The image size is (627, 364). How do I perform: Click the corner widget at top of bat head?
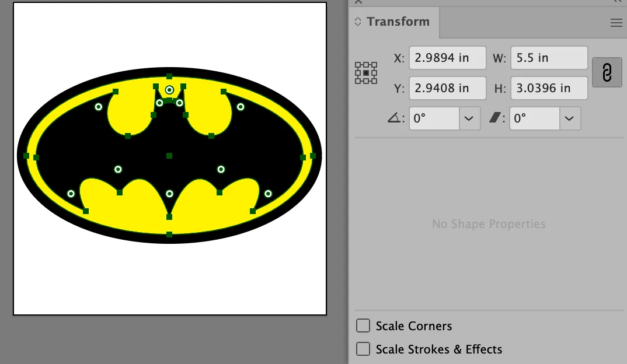[x=169, y=90]
